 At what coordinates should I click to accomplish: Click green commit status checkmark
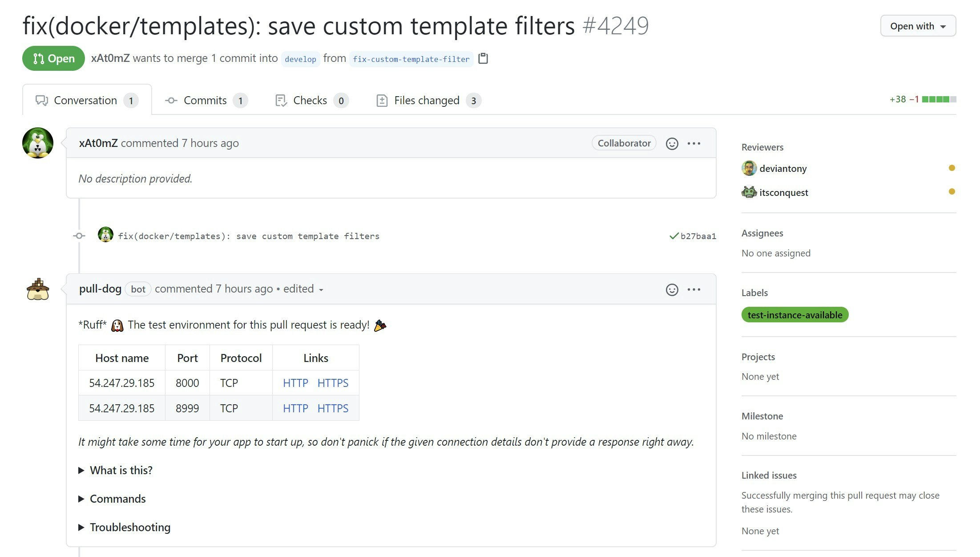click(x=673, y=236)
